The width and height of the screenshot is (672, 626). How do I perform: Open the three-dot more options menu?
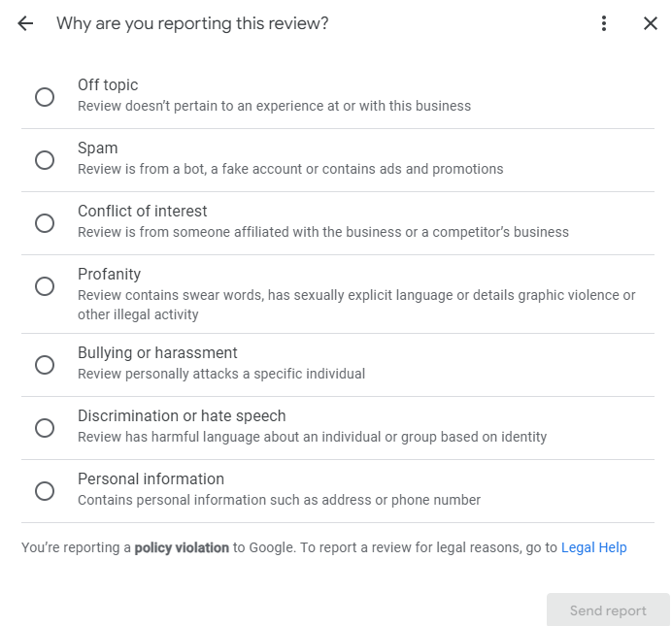[604, 23]
